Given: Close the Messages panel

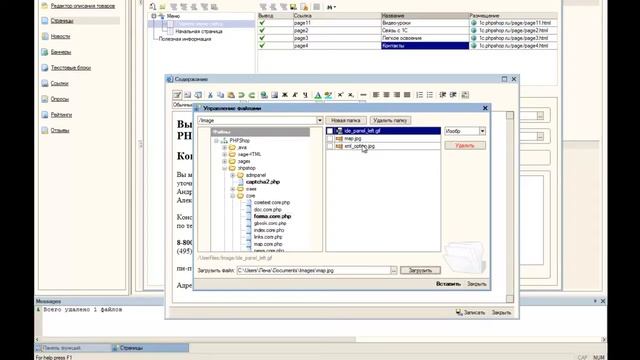Looking at the screenshot, I should point(603,301).
